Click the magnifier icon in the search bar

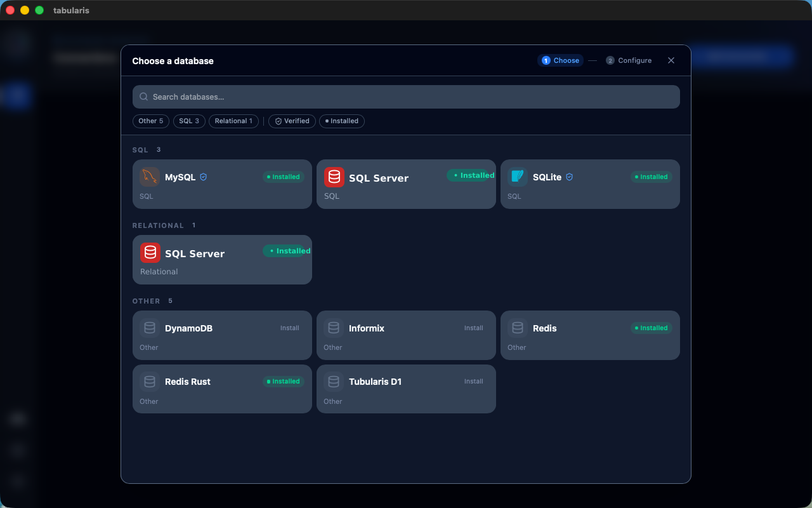144,97
